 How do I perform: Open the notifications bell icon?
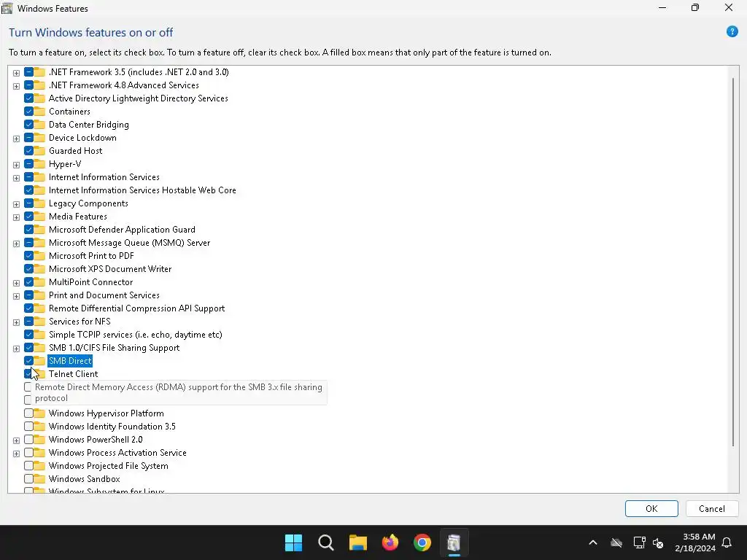727,542
